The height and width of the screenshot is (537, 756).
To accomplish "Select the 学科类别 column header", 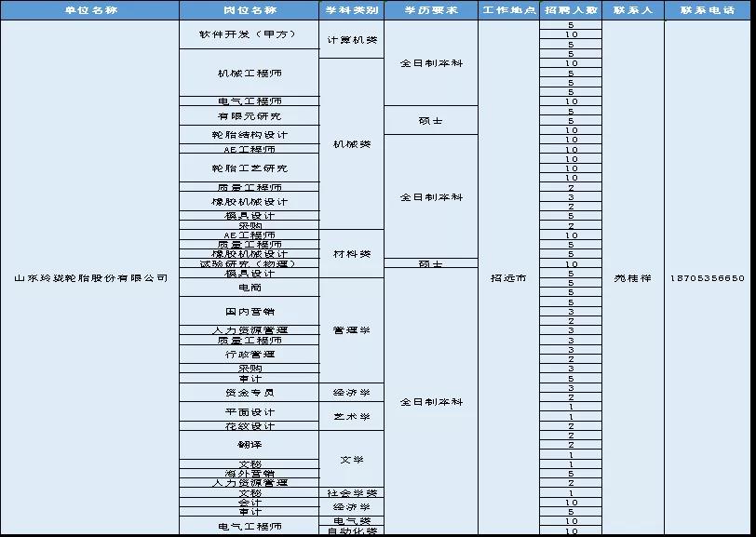I will [352, 10].
